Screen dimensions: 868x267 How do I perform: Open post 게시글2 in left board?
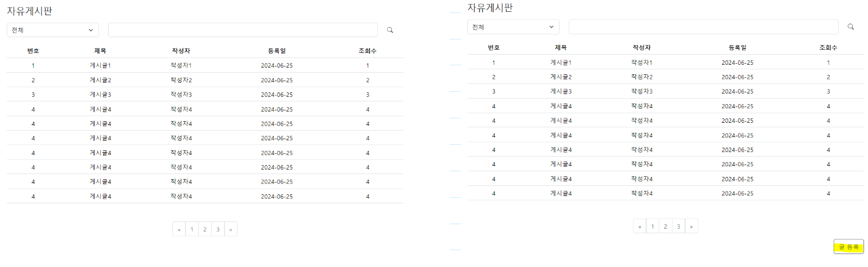coord(100,80)
